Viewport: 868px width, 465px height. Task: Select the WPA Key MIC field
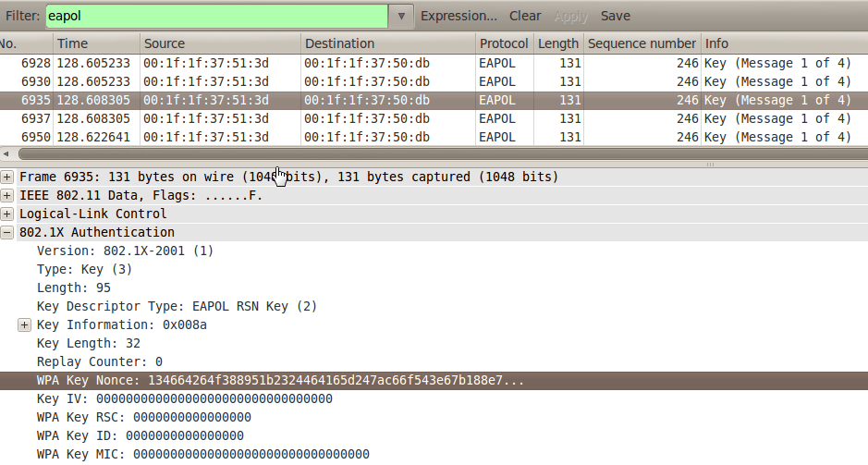[203, 455]
